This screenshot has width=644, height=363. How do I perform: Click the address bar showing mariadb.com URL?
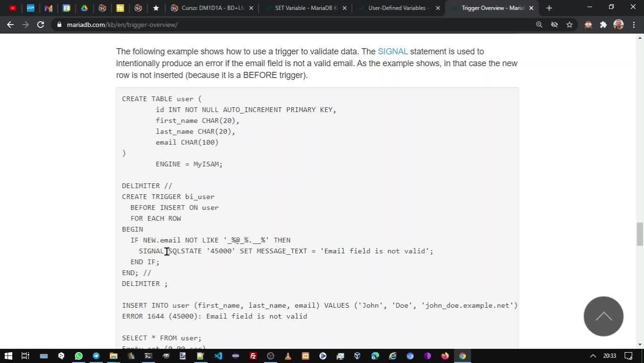coord(293,25)
